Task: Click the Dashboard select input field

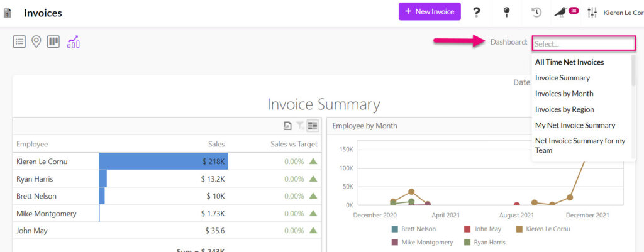Action: pos(584,43)
